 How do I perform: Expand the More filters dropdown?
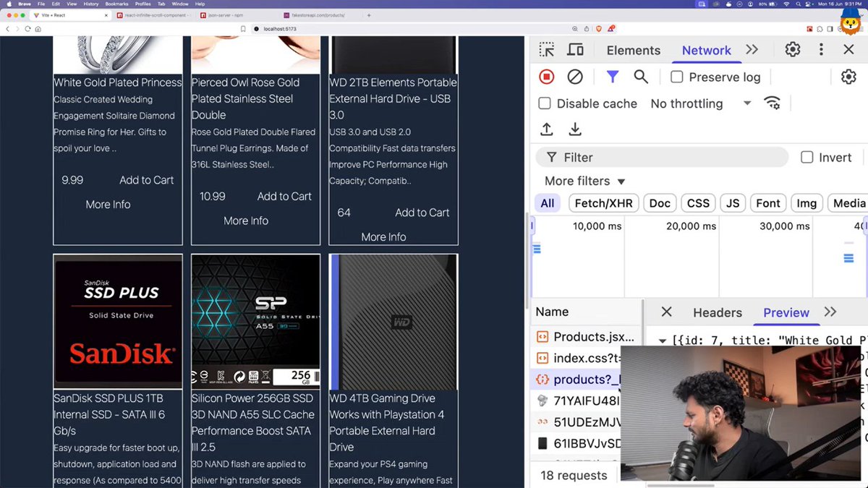[x=584, y=181]
